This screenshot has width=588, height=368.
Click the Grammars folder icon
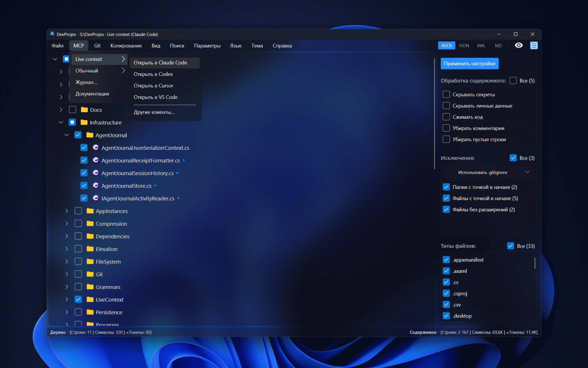[90, 287]
